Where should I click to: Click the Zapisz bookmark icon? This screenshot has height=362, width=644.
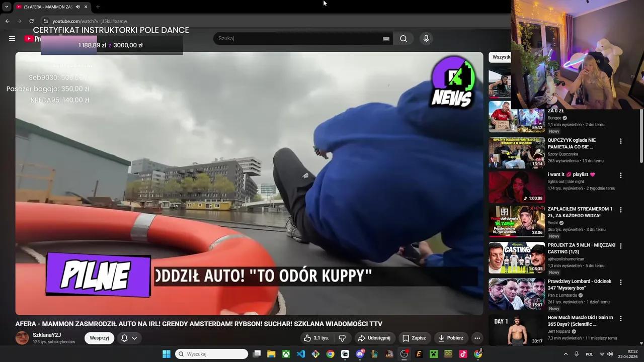click(406, 338)
